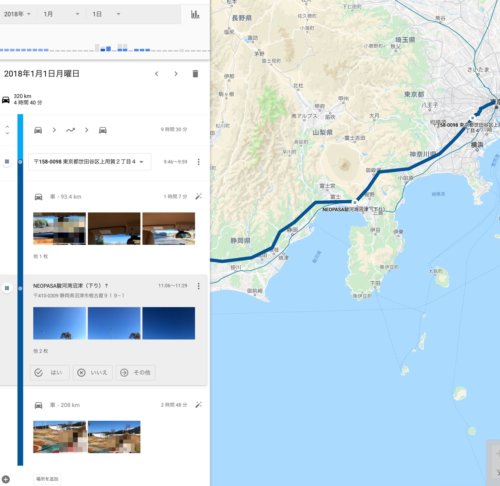Collapse the trip summary with the up-down arrows
This screenshot has height=486, width=500.
(7, 130)
